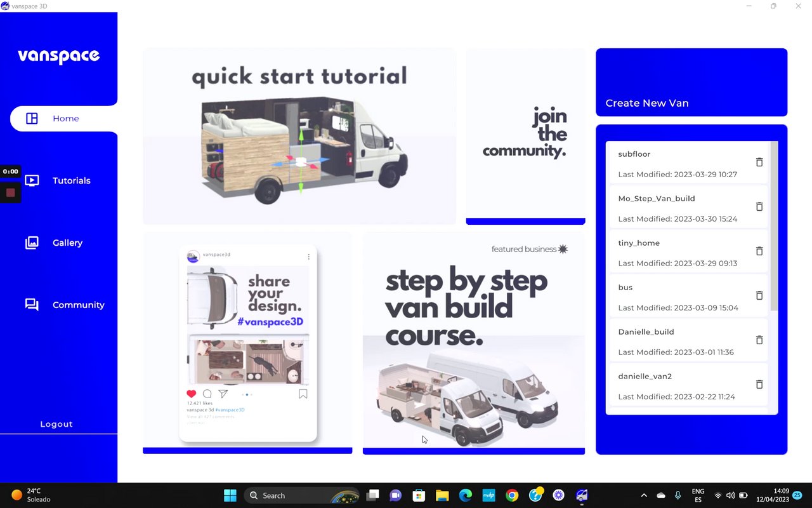The height and width of the screenshot is (508, 812).
Task: Show hidden system tray icons
Action: pyautogui.click(x=644, y=495)
